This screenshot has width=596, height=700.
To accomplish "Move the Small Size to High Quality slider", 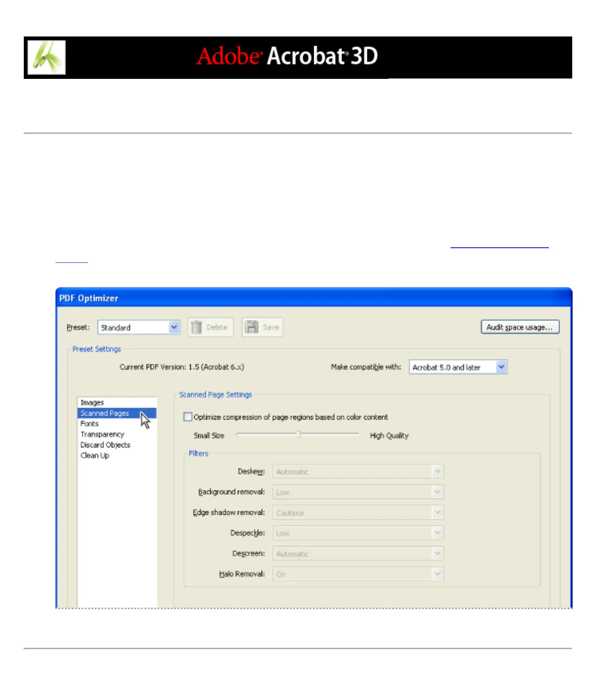I will 298,435.
